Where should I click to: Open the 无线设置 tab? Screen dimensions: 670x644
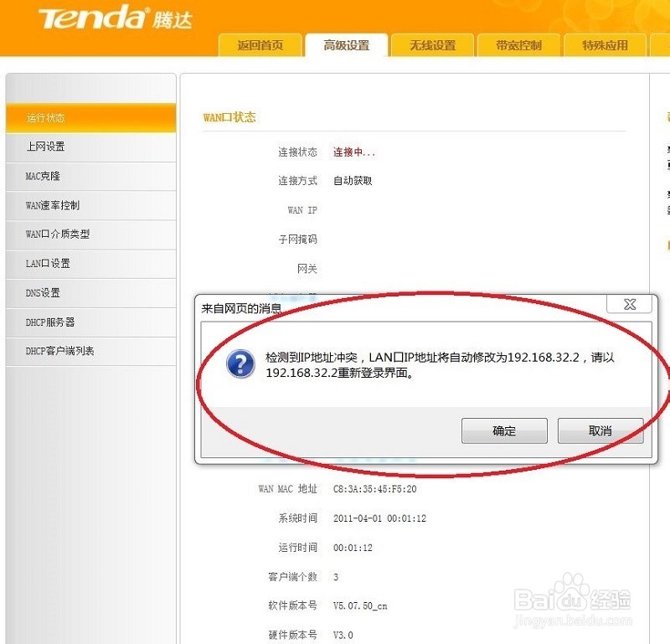click(x=432, y=45)
